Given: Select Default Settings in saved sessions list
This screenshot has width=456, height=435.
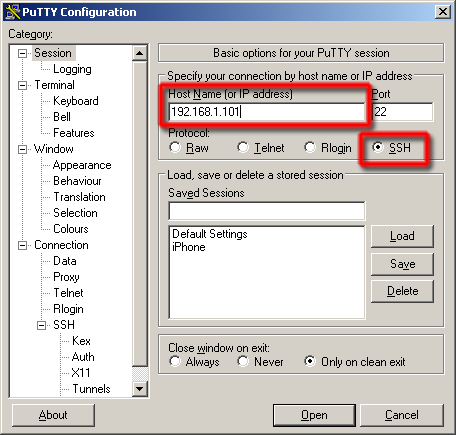Looking at the screenshot, I should point(210,234).
